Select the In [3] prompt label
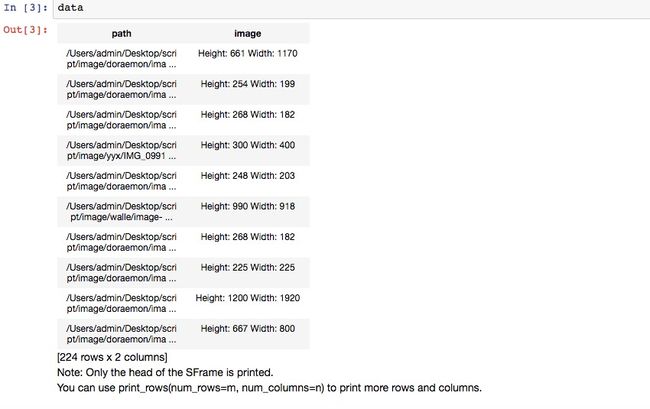The height and width of the screenshot is (409, 650). [25, 8]
